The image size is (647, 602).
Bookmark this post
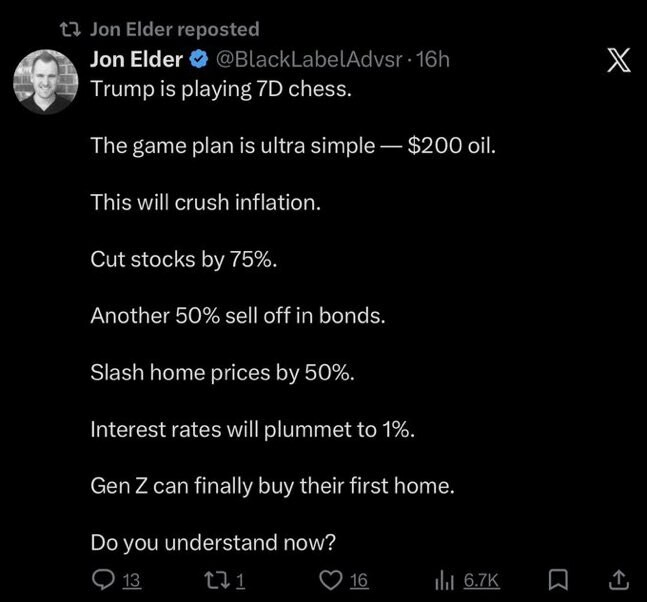coord(560,580)
